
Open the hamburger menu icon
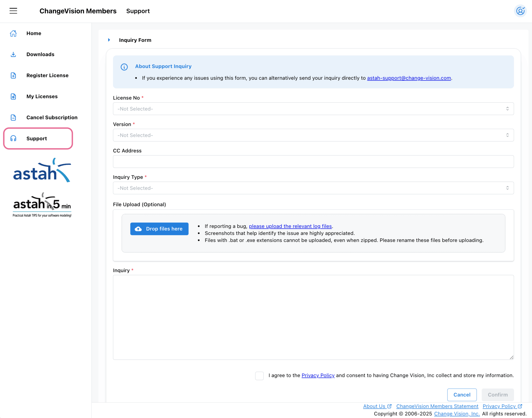point(13,11)
